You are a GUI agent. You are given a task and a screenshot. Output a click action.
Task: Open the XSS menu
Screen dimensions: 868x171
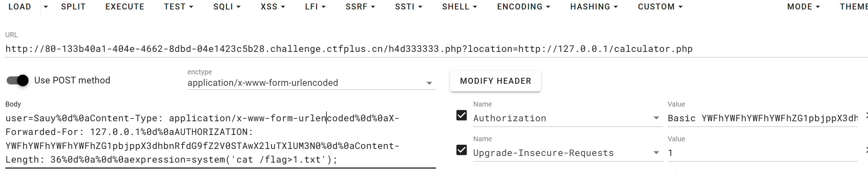pos(273,7)
